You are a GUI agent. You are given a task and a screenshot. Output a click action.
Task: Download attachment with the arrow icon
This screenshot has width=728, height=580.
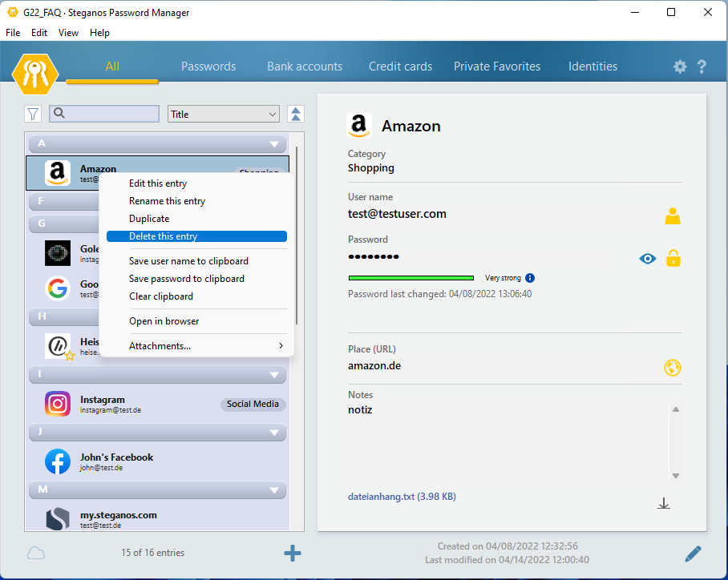(663, 503)
